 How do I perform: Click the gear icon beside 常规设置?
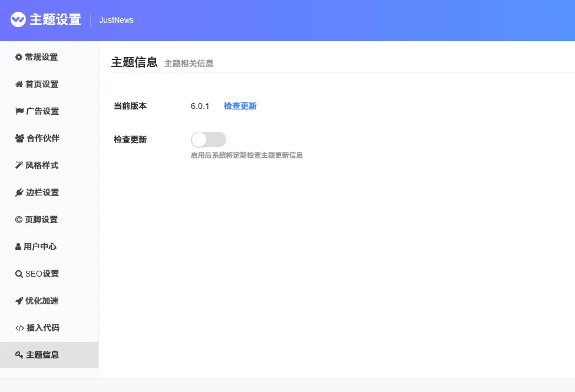click(x=19, y=57)
